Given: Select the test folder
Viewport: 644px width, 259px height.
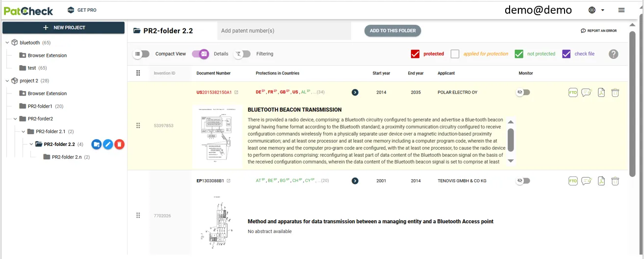Looking at the screenshot, I should pos(33,68).
